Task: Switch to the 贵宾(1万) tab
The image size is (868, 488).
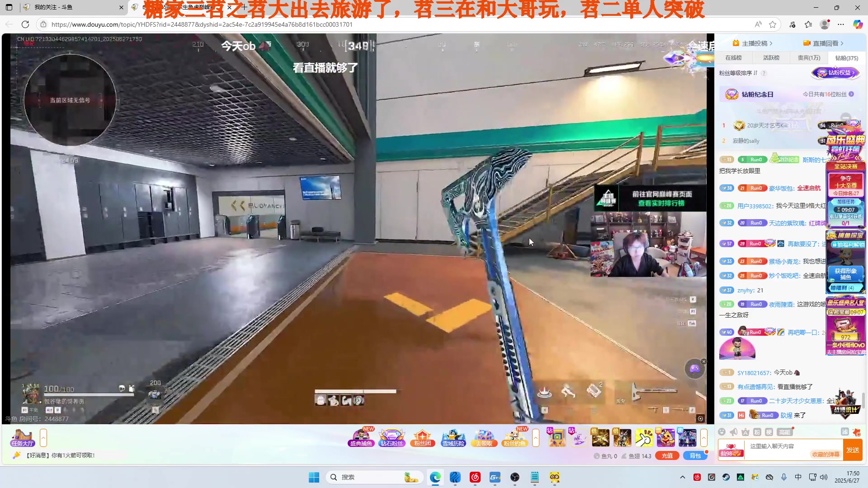Action: [809, 58]
